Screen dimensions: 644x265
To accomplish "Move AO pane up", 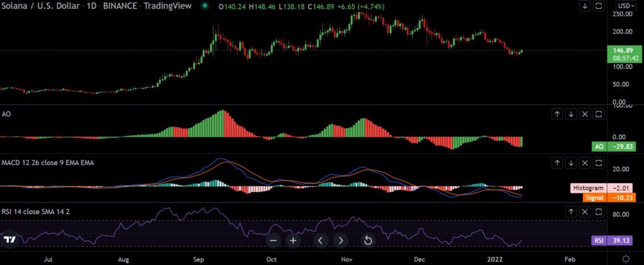I will tap(557, 114).
